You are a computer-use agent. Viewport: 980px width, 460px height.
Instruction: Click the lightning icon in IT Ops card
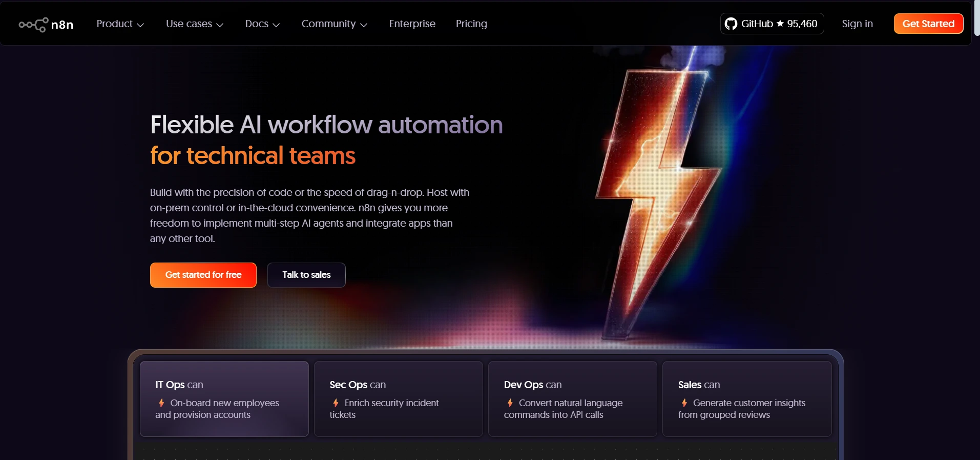pyautogui.click(x=161, y=403)
